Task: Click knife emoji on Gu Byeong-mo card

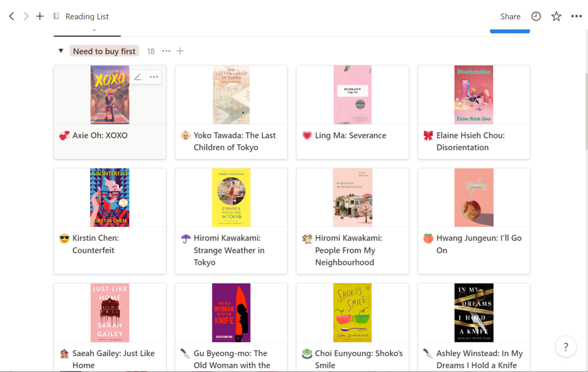Action: click(185, 353)
